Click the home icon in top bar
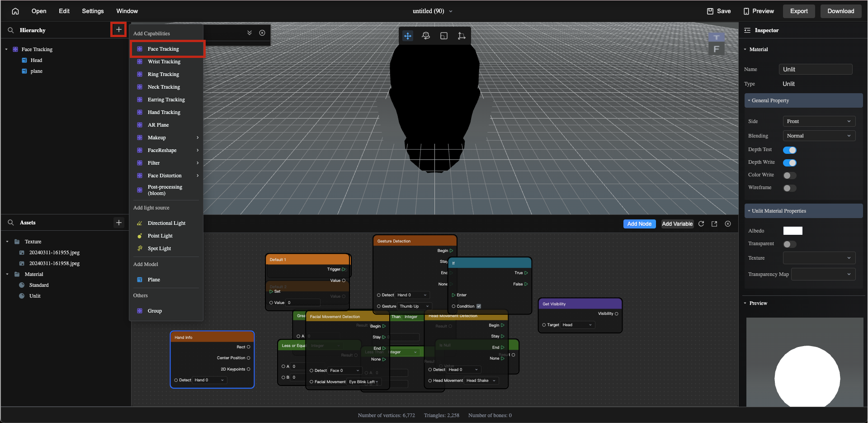The image size is (868, 423). coord(15,11)
